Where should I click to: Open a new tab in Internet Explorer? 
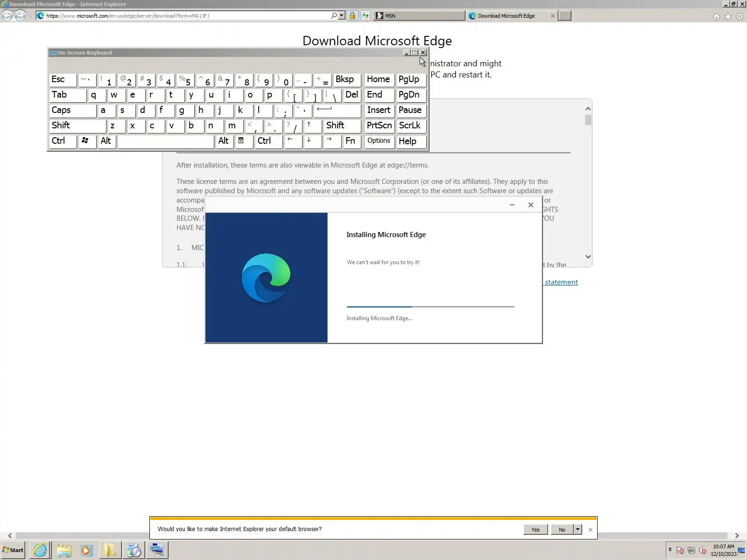click(565, 16)
